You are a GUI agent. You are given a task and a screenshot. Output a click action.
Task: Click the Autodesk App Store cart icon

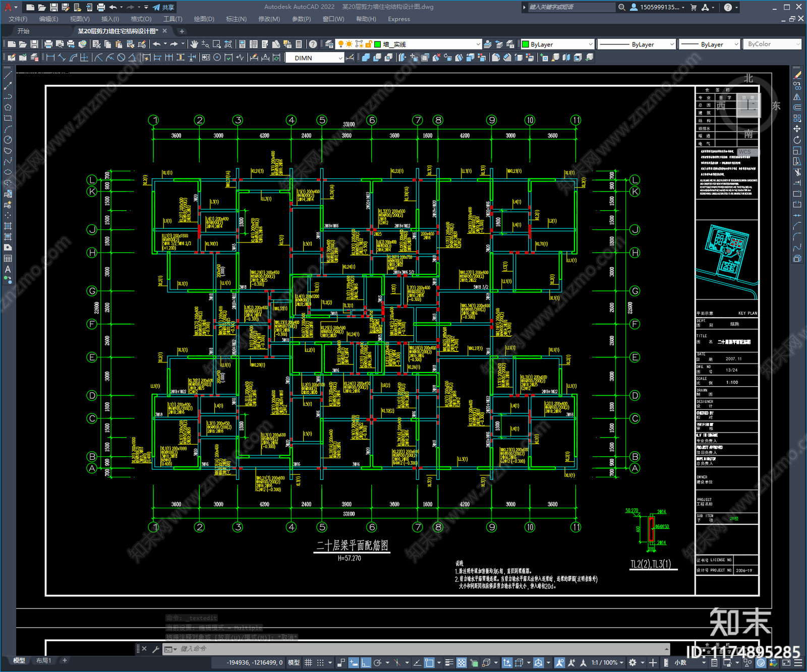coord(694,7)
